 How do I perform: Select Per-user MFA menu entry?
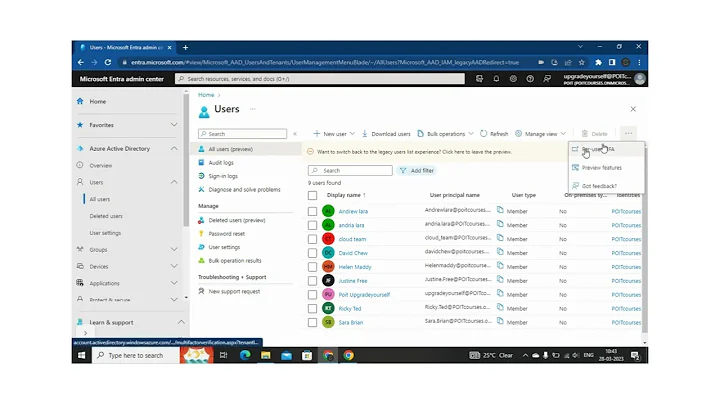click(x=606, y=149)
